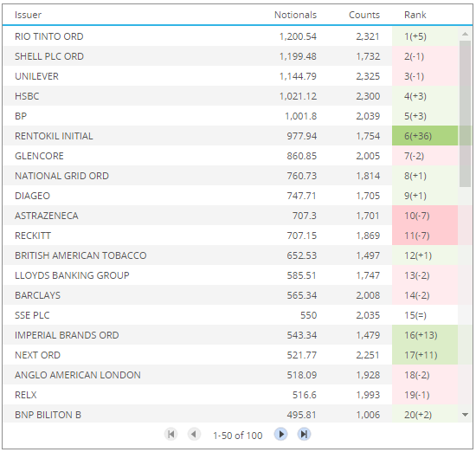Click rank cell 20(+2)

pos(425,414)
